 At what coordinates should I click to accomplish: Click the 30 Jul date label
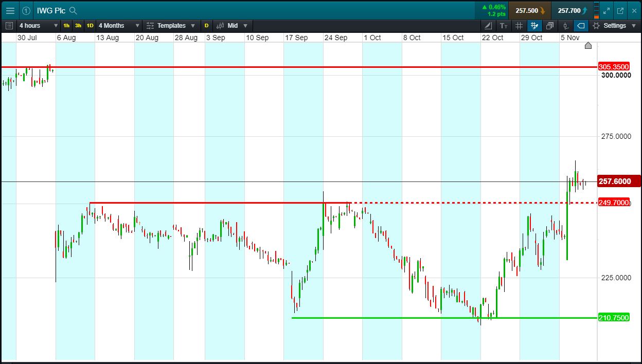tap(27, 38)
